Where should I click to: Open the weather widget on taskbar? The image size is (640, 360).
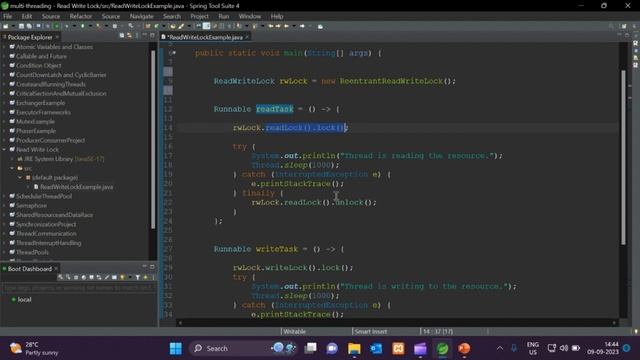[x=34, y=348]
